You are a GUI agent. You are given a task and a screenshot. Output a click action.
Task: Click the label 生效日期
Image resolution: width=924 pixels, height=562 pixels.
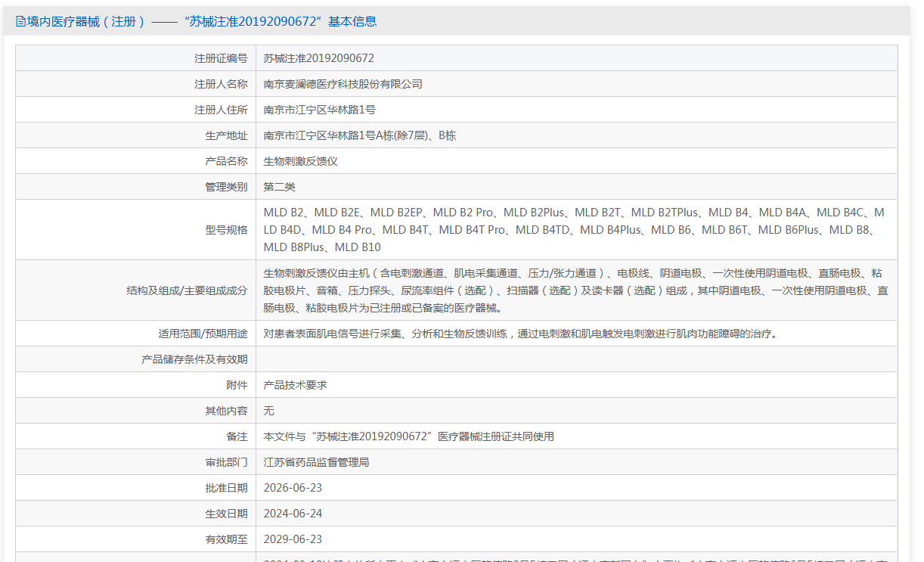(x=226, y=514)
